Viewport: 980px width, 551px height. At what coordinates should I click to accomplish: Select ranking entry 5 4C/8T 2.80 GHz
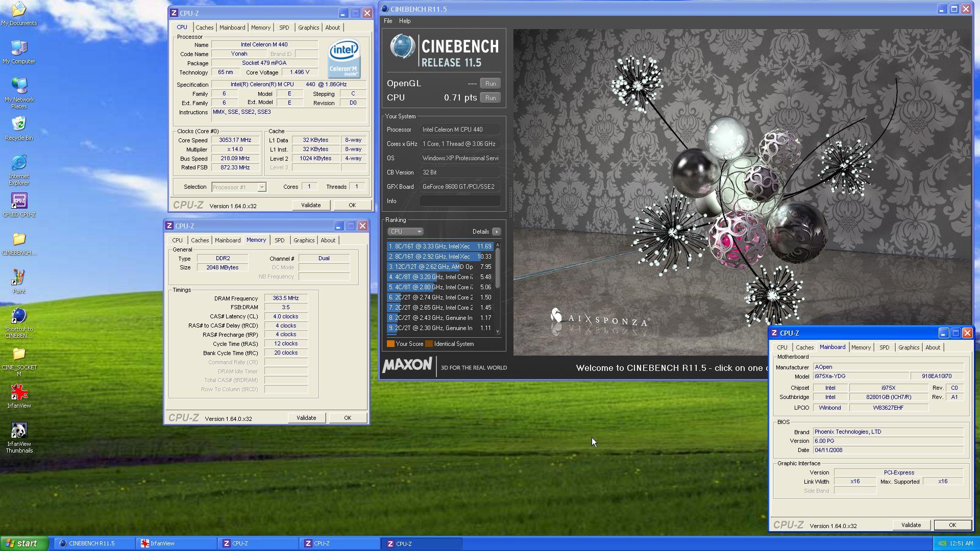point(440,287)
